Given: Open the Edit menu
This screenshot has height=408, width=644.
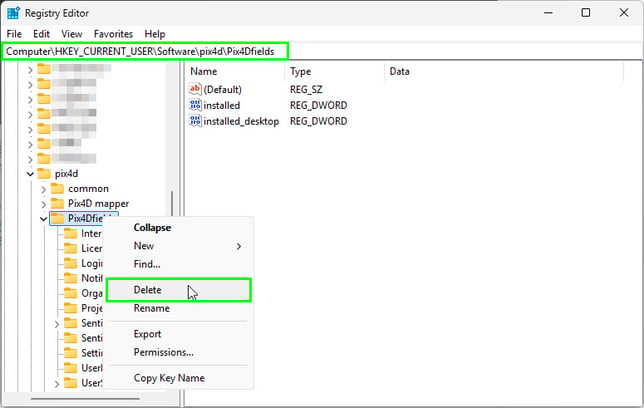Looking at the screenshot, I should 41,34.
